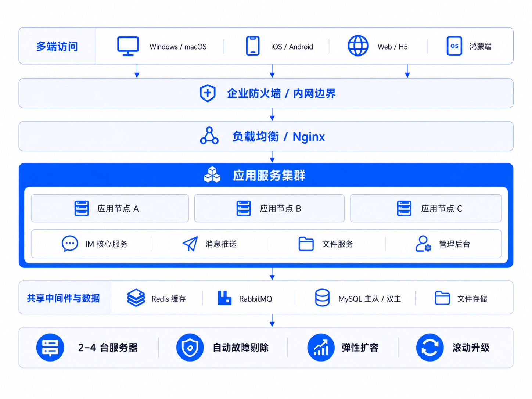532x399 pixels.
Task: Click the paper plane icon for 消息推送
Action: point(190,244)
